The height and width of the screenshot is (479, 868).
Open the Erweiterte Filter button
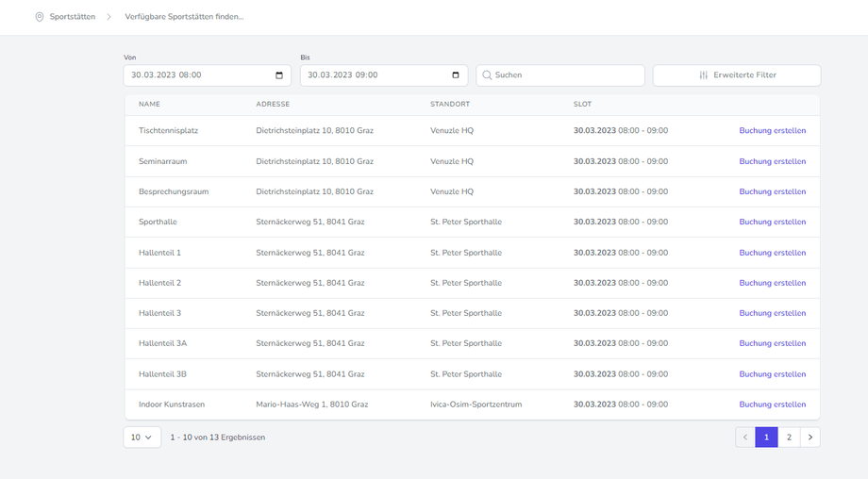point(736,75)
